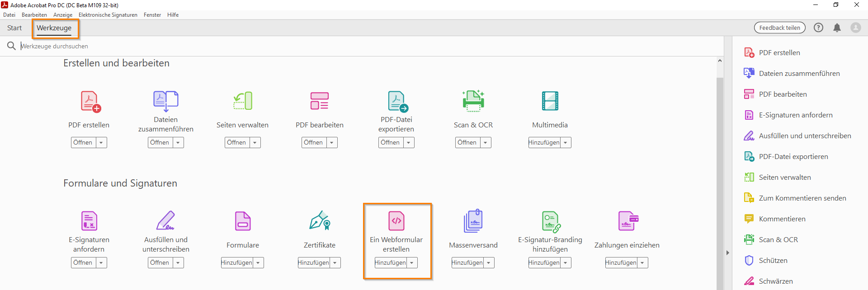Expand dropdown arrow next to PDF erstellen Öffnen
Image resolution: width=868 pixels, height=290 pixels.
point(101,142)
